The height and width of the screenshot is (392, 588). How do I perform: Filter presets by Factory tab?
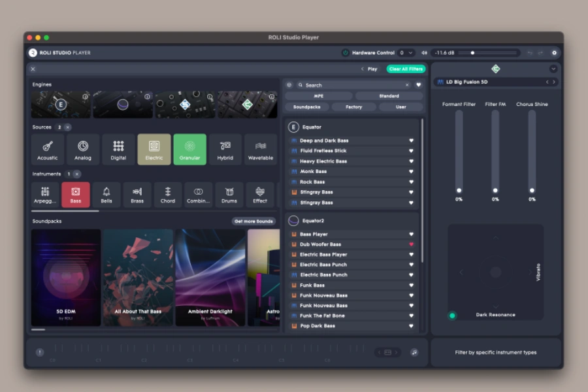click(x=353, y=107)
